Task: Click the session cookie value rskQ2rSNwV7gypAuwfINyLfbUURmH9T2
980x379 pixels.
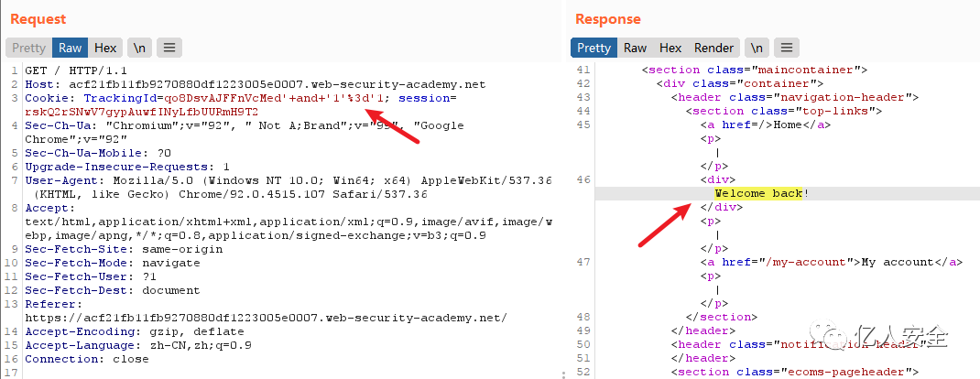Action: [x=141, y=112]
